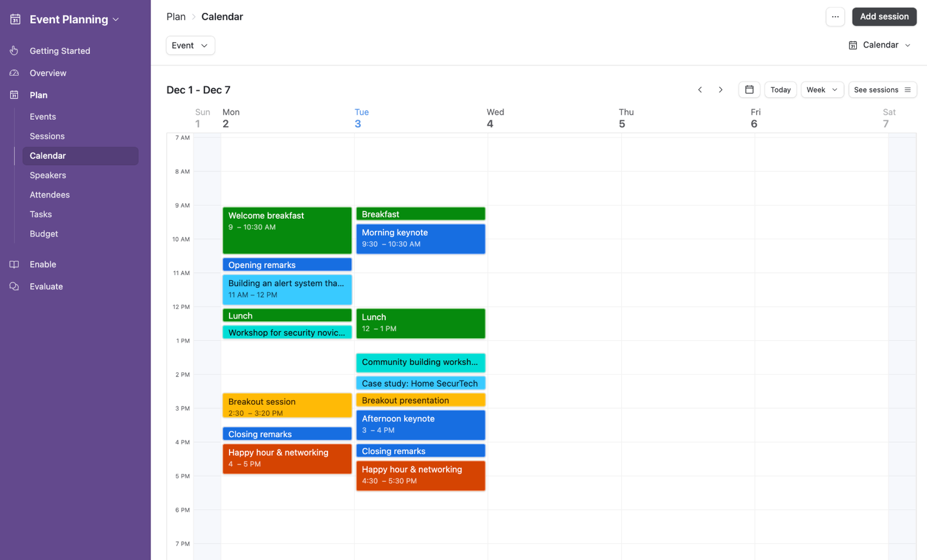This screenshot has width=927, height=560.
Task: Click the Dec 1 - Dec 7 date range
Action: [198, 90]
